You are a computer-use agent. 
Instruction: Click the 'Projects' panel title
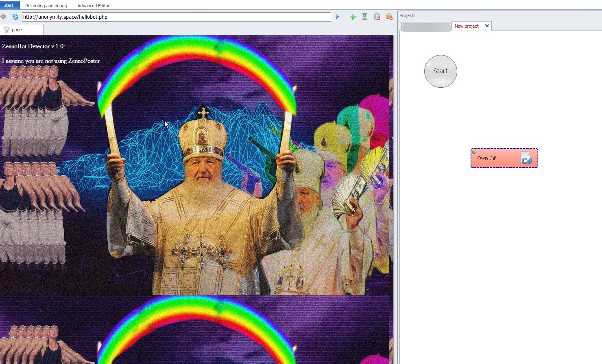coord(408,15)
